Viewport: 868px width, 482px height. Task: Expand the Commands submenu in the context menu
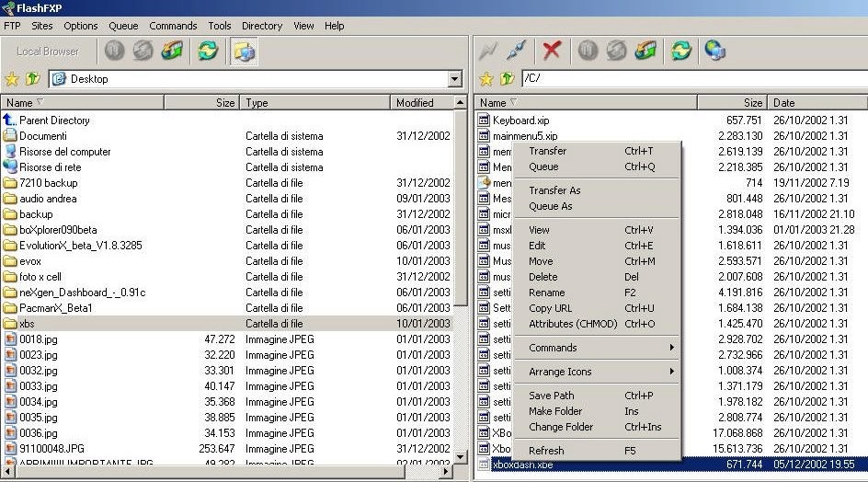(598, 348)
